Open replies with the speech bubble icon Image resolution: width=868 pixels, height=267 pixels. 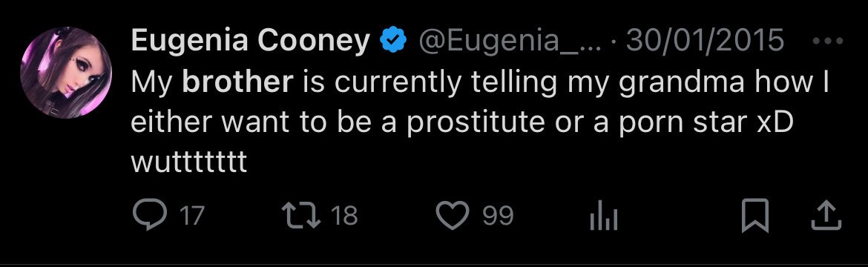point(149,216)
